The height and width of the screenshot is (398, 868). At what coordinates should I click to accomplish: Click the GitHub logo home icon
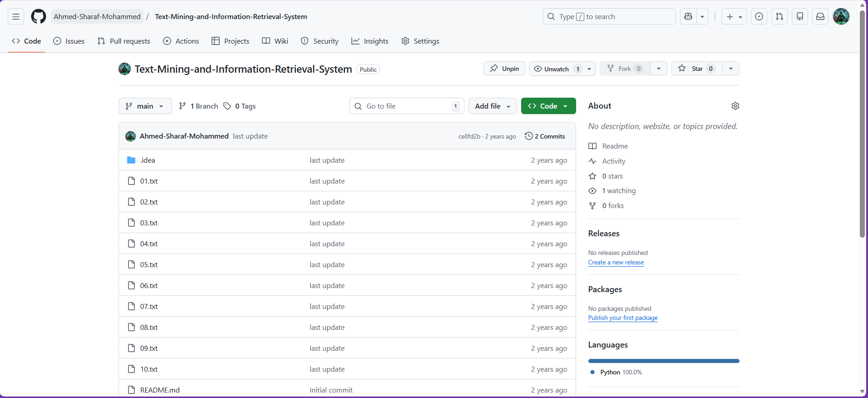pos(39,17)
